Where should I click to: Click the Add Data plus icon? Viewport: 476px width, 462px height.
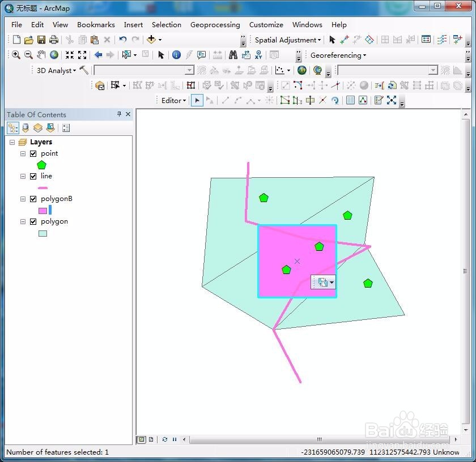click(x=151, y=40)
